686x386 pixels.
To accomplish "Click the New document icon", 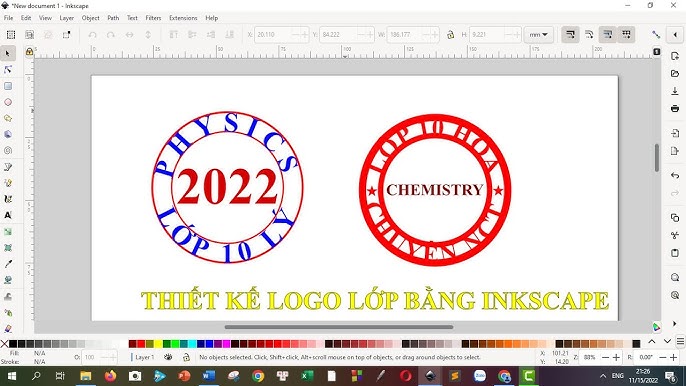I will pyautogui.click(x=675, y=56).
